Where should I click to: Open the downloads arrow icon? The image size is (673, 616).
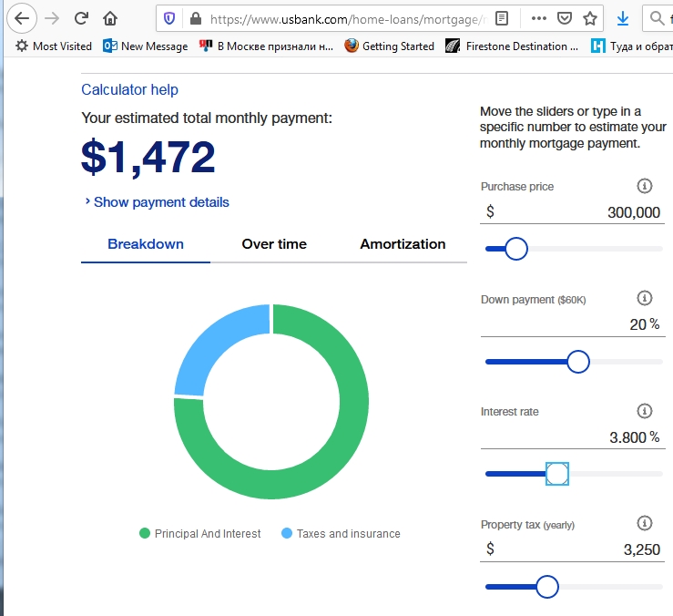coord(622,18)
